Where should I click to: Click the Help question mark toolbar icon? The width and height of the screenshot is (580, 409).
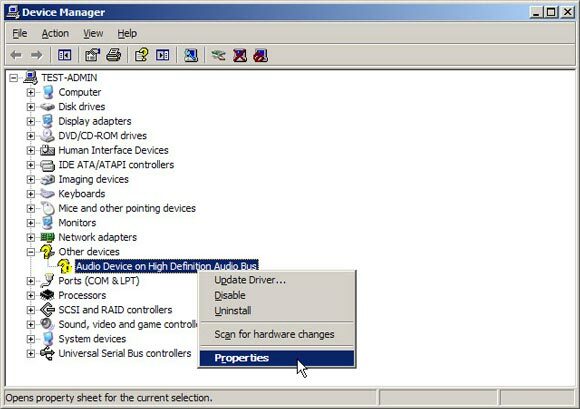[142, 55]
